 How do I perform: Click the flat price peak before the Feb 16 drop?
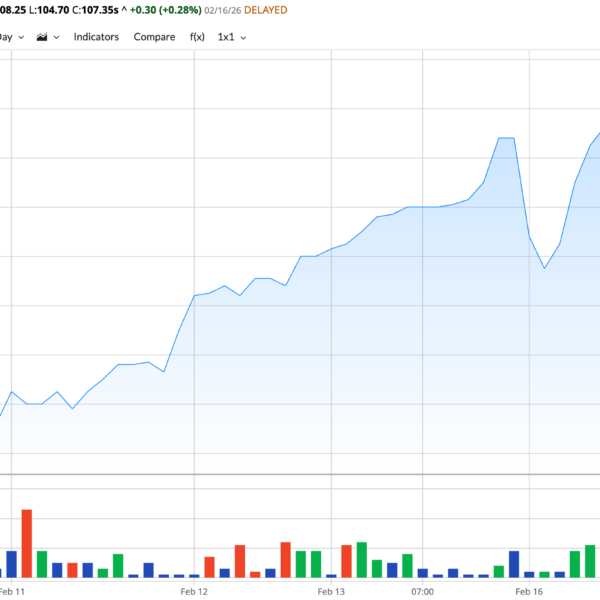point(506,138)
